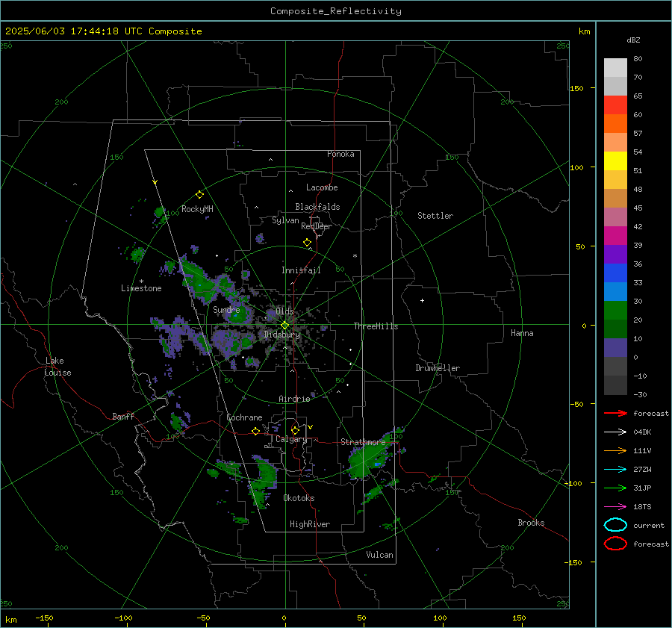Click the yellow diamond marker below RedDeer

(x=307, y=243)
